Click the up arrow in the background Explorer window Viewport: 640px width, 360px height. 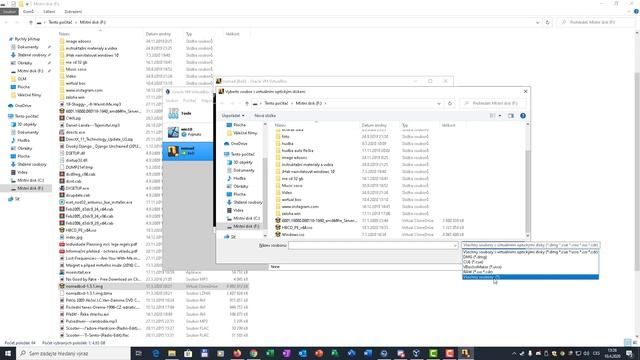click(31, 22)
